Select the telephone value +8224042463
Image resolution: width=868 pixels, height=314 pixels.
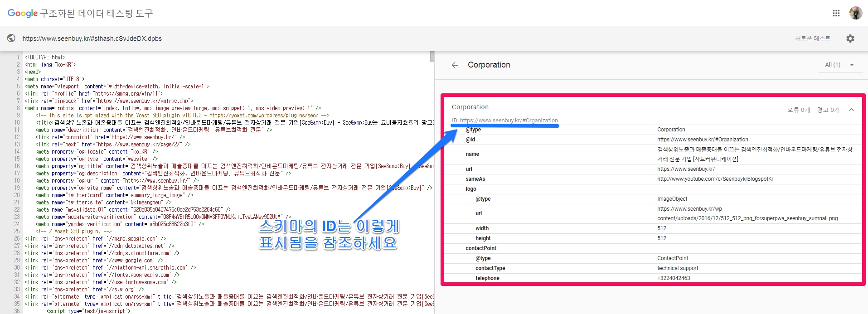[674, 278]
